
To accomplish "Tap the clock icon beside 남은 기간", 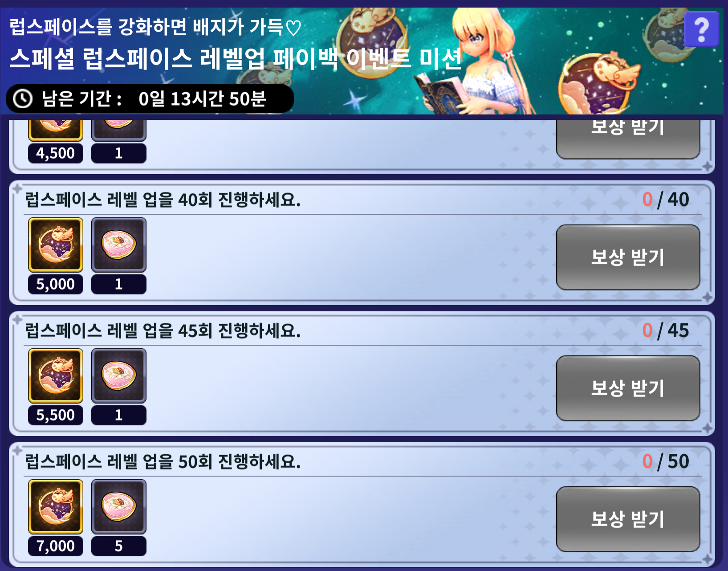I will click(23, 98).
